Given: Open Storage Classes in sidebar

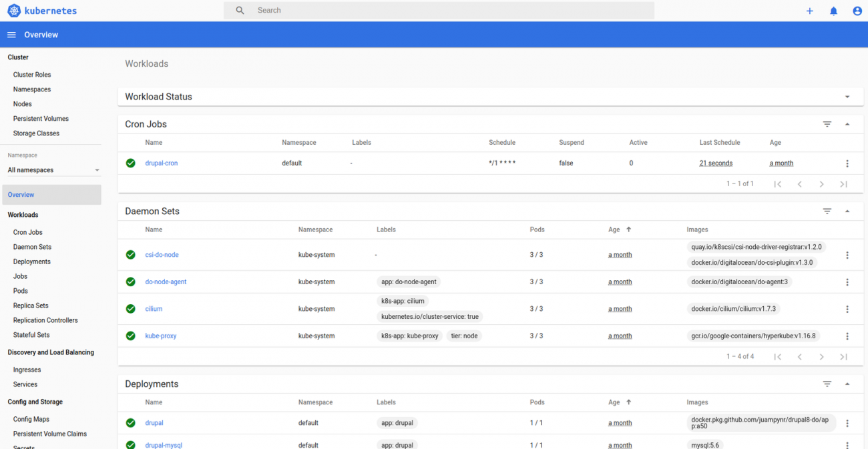Looking at the screenshot, I should tap(36, 133).
